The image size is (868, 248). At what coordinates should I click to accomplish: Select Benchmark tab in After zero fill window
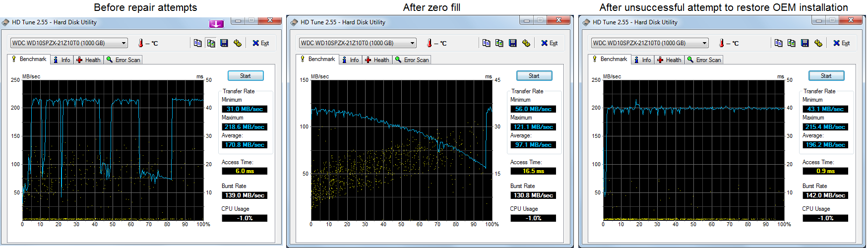click(317, 59)
